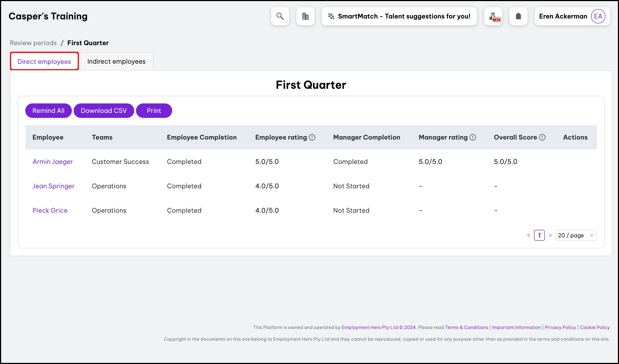The image size is (619, 364).
Task: Expand the 20 / page dropdown
Action: [x=576, y=235]
